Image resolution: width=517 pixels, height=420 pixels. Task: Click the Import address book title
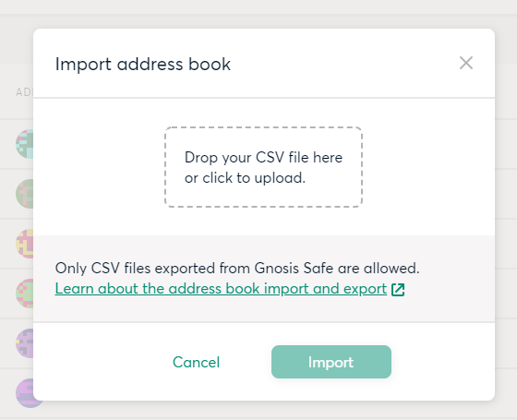click(143, 64)
